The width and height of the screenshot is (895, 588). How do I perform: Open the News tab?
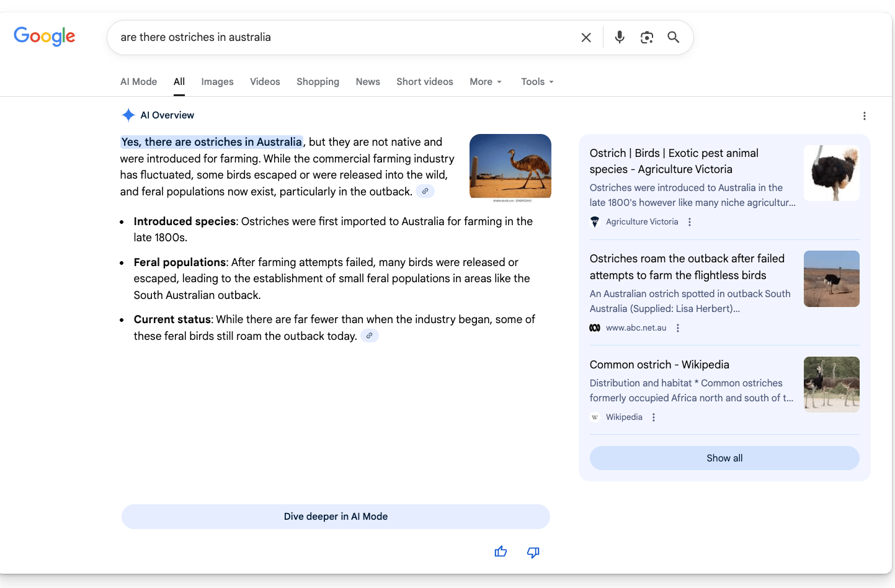tap(368, 82)
